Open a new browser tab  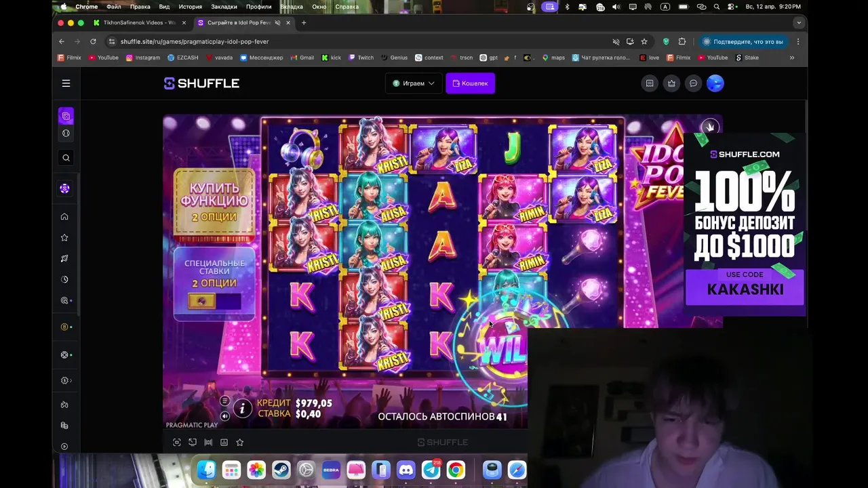point(304,22)
